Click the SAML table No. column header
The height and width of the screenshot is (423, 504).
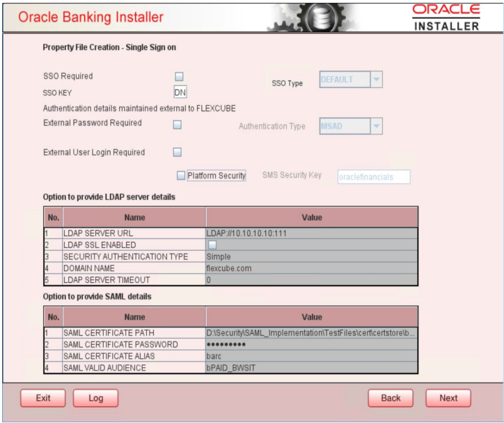(x=54, y=317)
